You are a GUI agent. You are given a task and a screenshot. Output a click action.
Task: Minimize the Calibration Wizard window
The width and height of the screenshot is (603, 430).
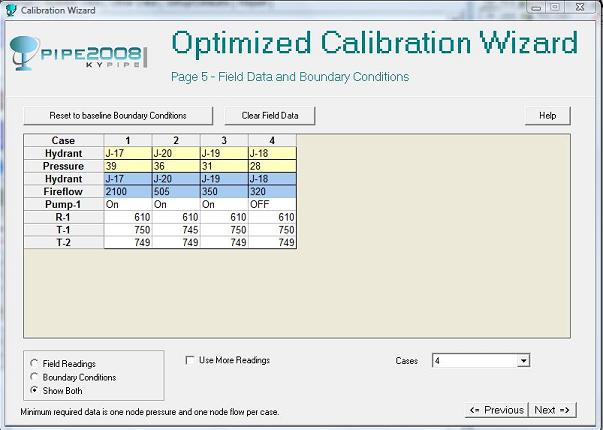537,7
